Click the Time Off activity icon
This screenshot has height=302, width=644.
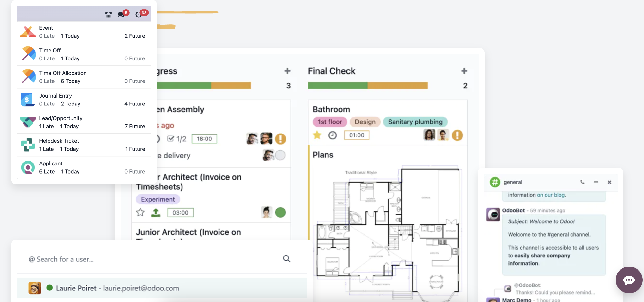(27, 54)
